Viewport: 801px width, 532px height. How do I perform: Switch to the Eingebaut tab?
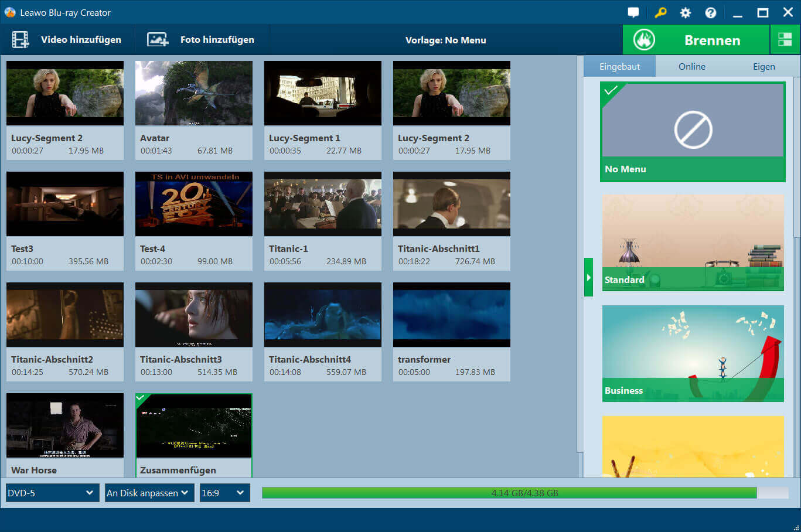tap(619, 66)
